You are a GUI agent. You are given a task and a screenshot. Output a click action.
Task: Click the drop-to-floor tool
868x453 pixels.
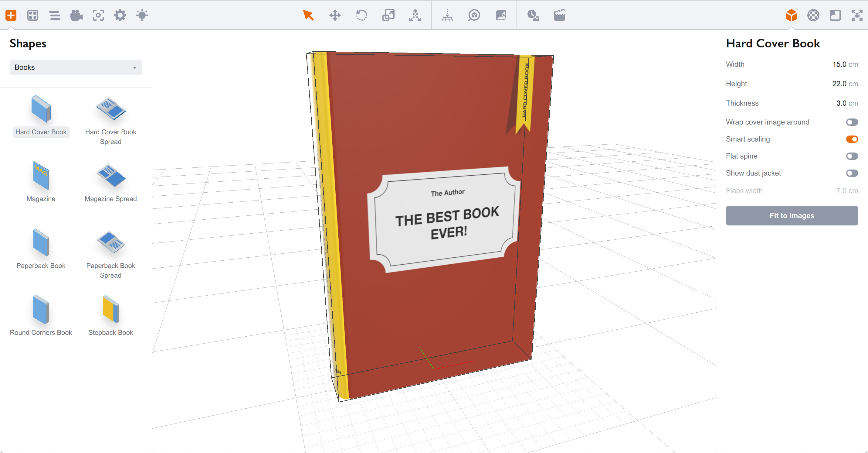[x=447, y=15]
